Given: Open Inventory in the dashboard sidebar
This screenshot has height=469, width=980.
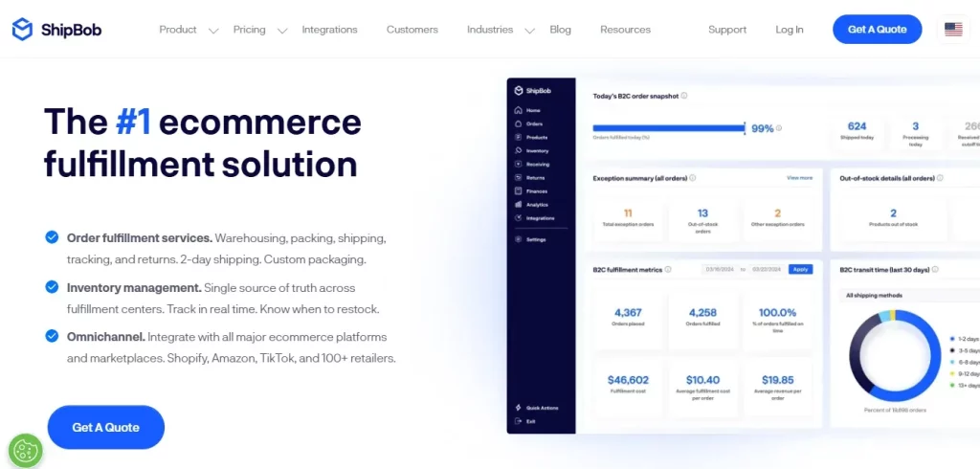Looking at the screenshot, I should [x=531, y=150].
